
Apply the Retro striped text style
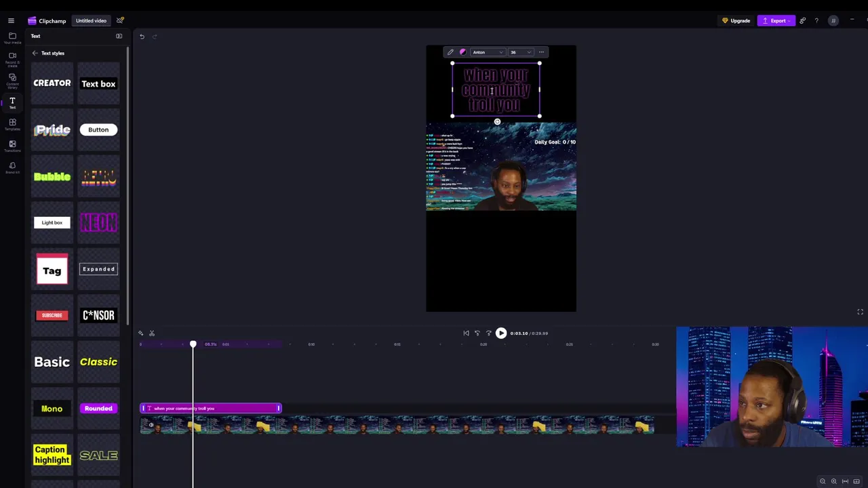coord(98,176)
